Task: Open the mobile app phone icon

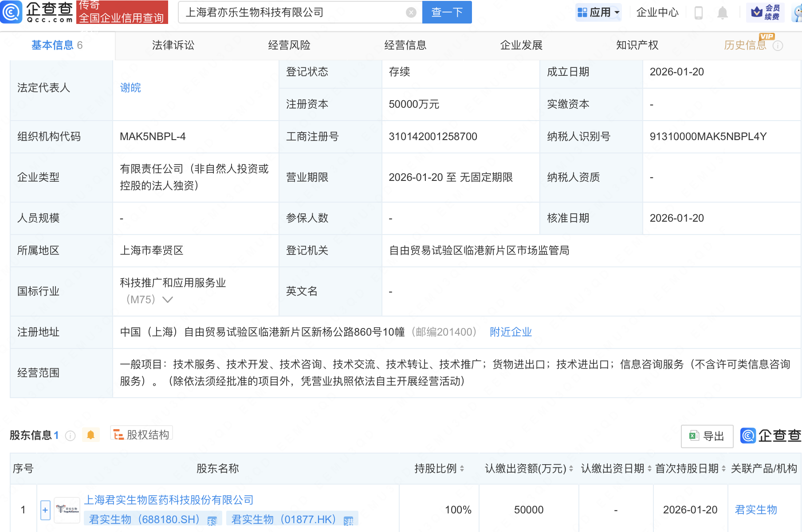Action: [x=698, y=13]
